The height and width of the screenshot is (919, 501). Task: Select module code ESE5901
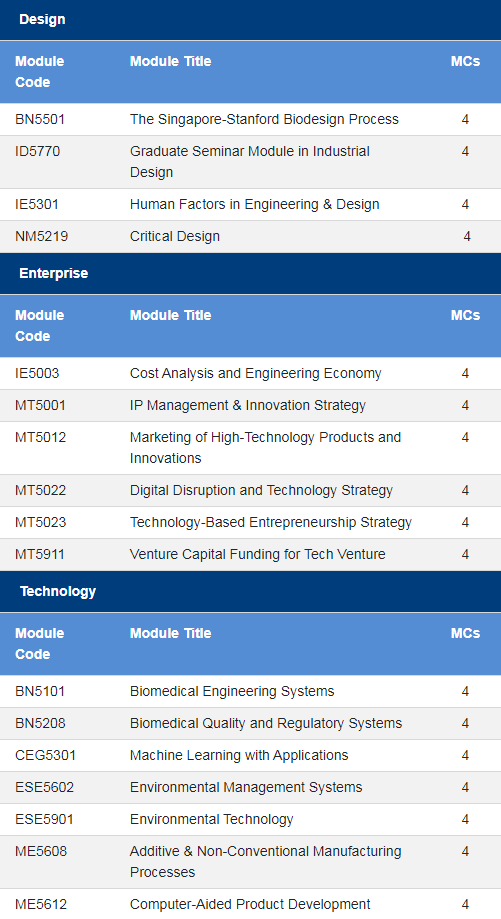45,819
